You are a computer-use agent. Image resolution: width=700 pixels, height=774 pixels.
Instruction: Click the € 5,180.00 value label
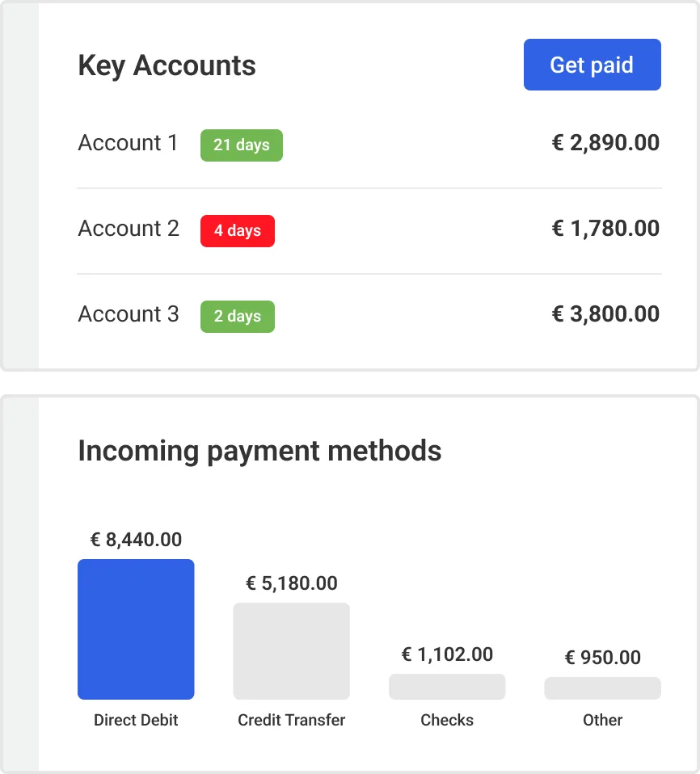click(x=292, y=583)
